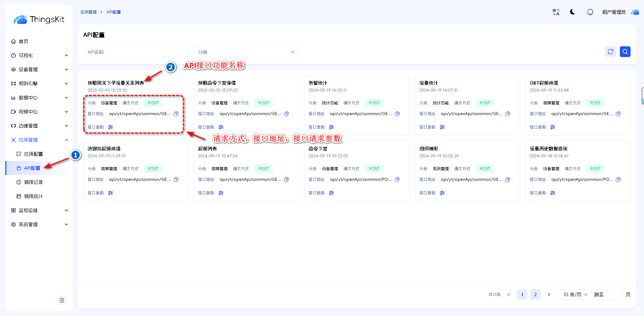This screenshot has height=316, width=644.
Task: Open the language translation switcher
Action: [x=556, y=12]
